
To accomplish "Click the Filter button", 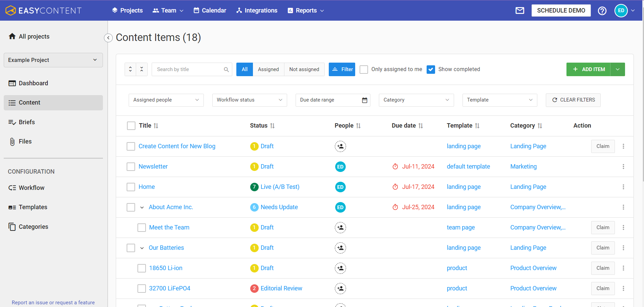I will click(342, 69).
